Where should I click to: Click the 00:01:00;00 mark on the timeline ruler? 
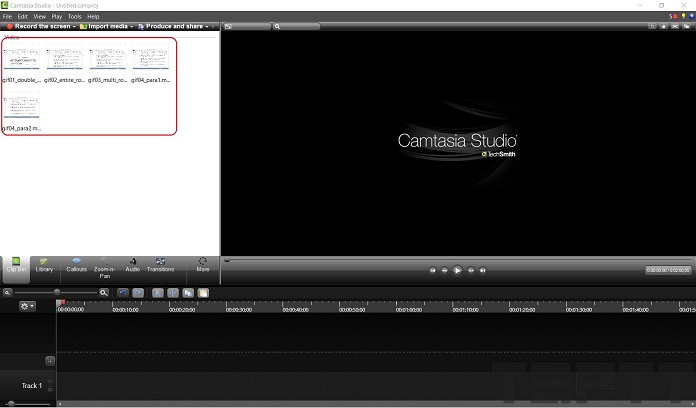pyautogui.click(x=409, y=309)
